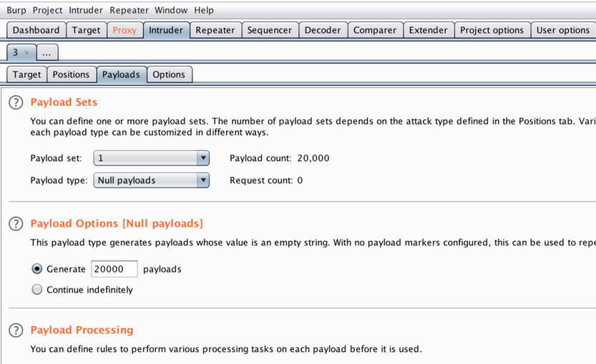Open the Dashboard tab

point(36,30)
